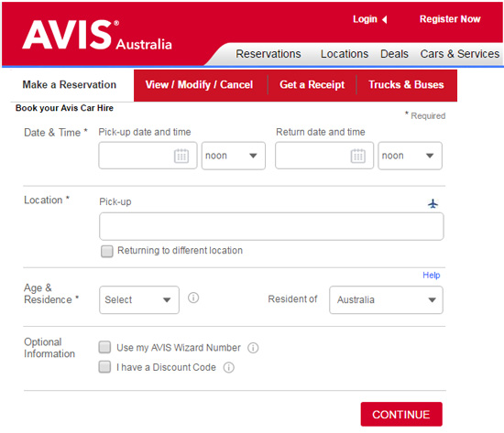Open the return date calendar icon
Screen dimensions: 504x433
[357, 157]
